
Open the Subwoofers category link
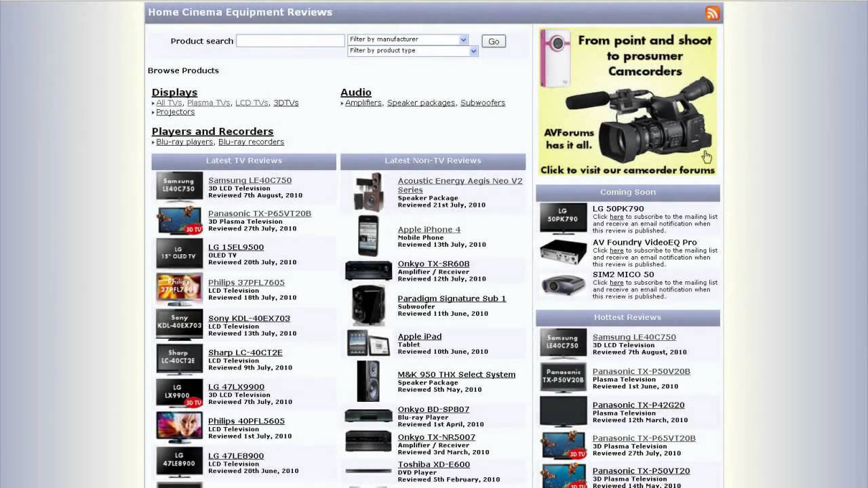(x=483, y=103)
